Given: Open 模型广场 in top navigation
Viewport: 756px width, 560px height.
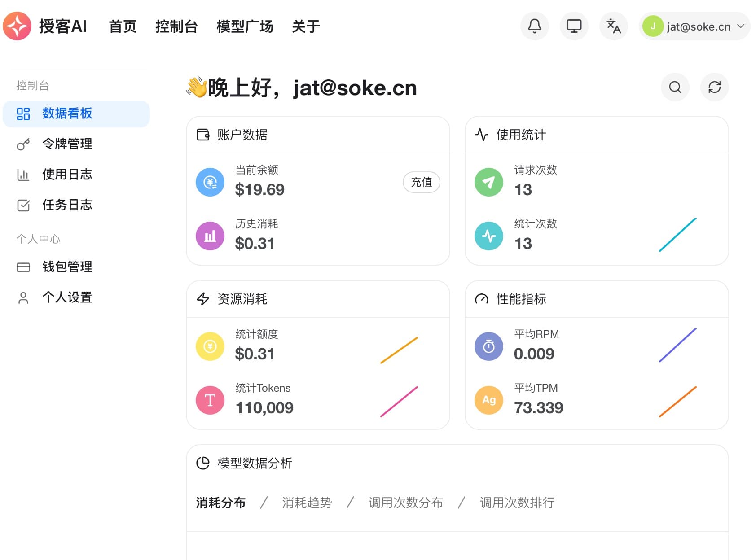Looking at the screenshot, I should (245, 26).
